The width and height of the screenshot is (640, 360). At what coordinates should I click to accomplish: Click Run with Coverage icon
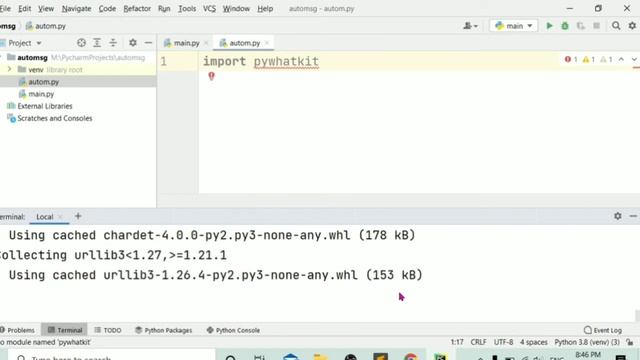(x=580, y=26)
